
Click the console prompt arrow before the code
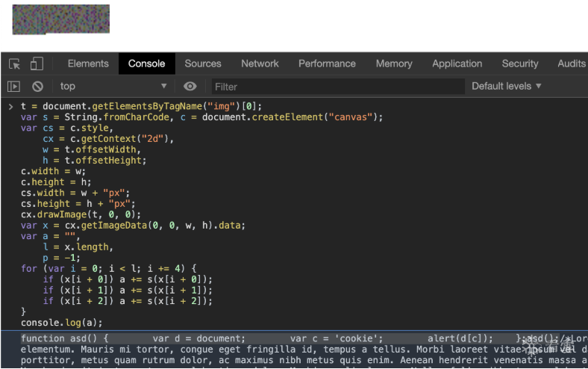click(x=11, y=107)
